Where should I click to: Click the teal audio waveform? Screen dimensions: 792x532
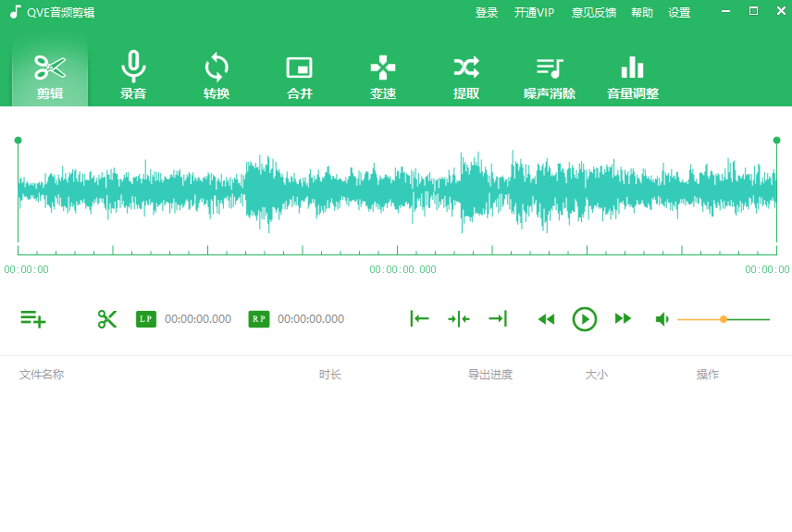(397, 191)
